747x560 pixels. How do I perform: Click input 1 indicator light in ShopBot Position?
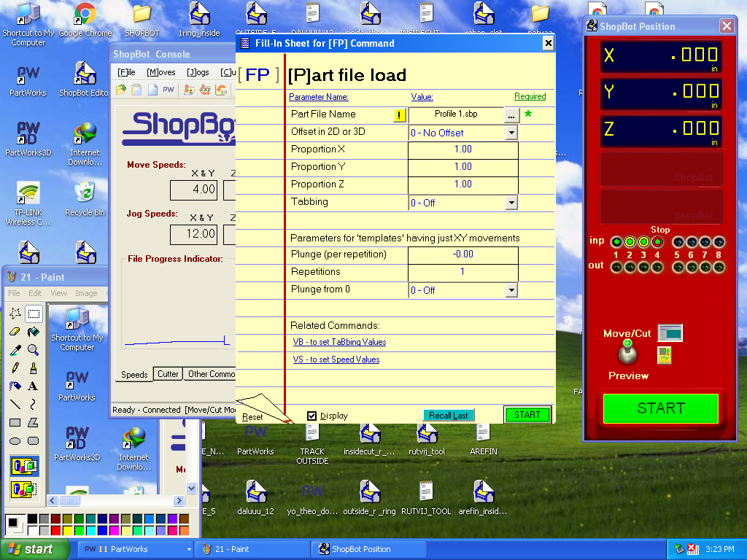pyautogui.click(x=616, y=242)
